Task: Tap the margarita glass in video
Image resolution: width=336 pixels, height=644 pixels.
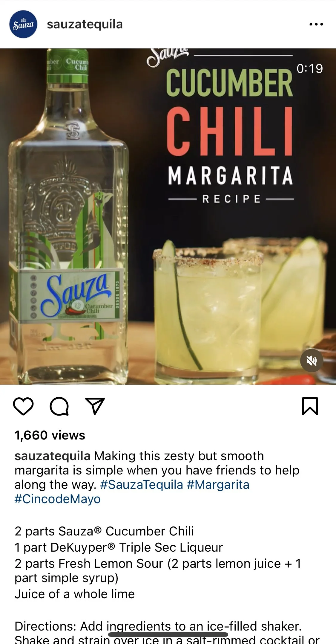Action: 208,311
